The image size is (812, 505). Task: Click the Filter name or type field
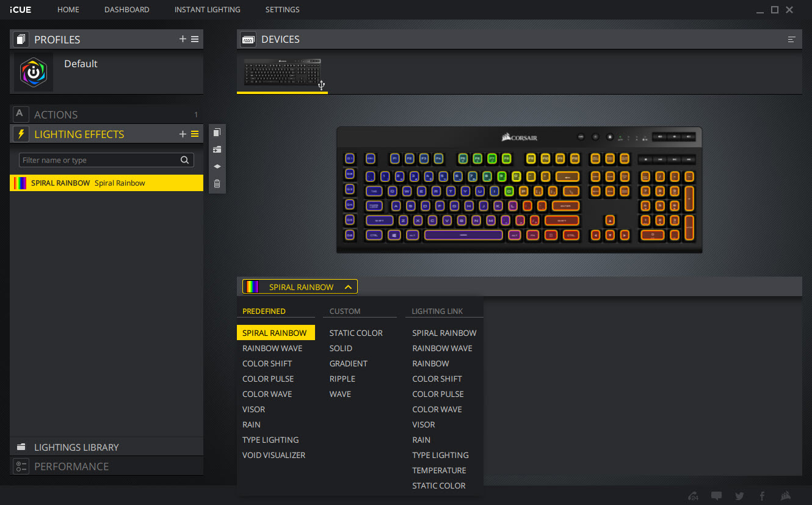point(106,160)
